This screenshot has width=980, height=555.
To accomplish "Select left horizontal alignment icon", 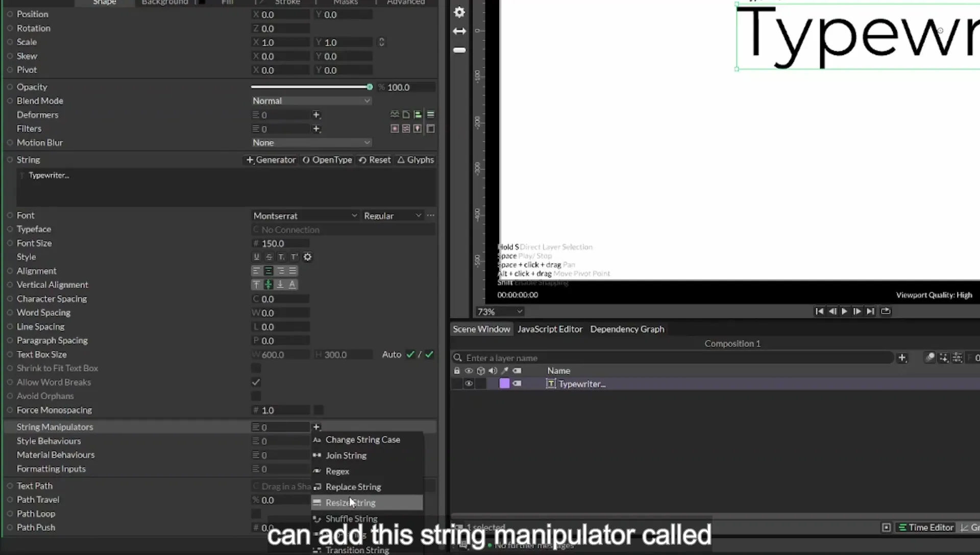I will 256,271.
